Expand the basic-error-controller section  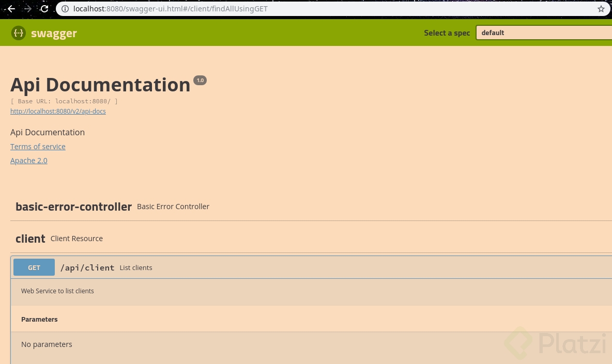click(x=74, y=207)
